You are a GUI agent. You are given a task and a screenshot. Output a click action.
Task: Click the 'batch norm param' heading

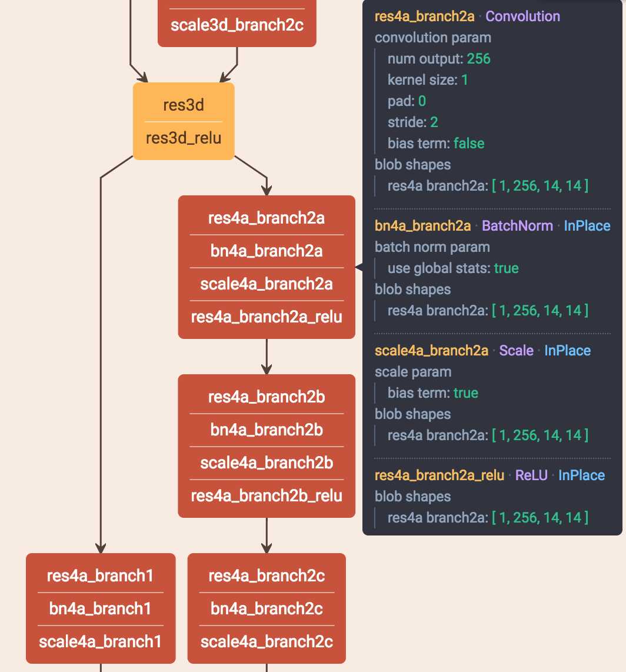click(432, 247)
